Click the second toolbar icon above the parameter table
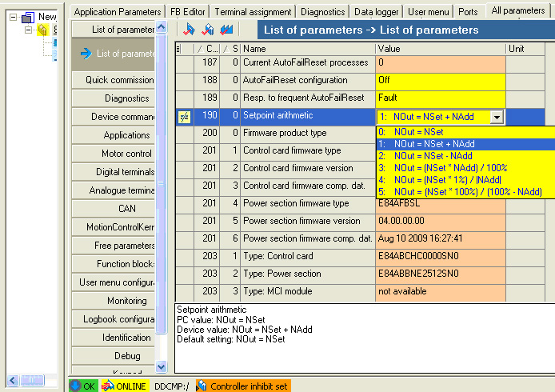Screen dimensions: 555x392 (208, 30)
